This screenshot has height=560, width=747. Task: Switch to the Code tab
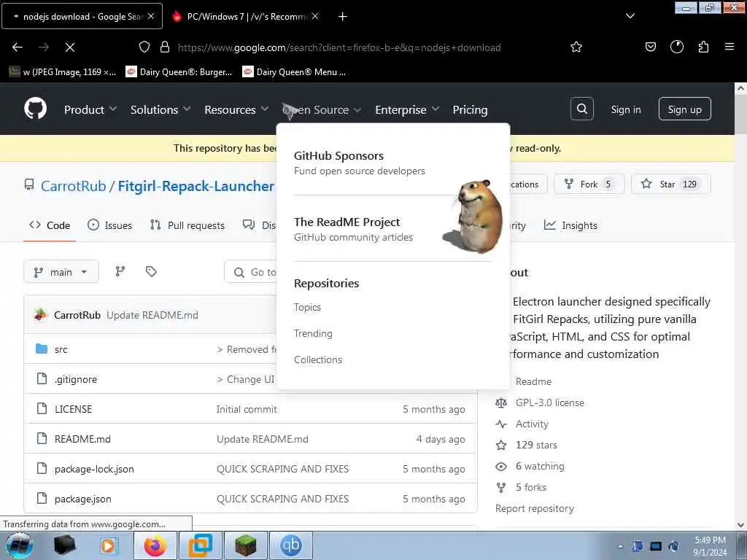pos(50,225)
